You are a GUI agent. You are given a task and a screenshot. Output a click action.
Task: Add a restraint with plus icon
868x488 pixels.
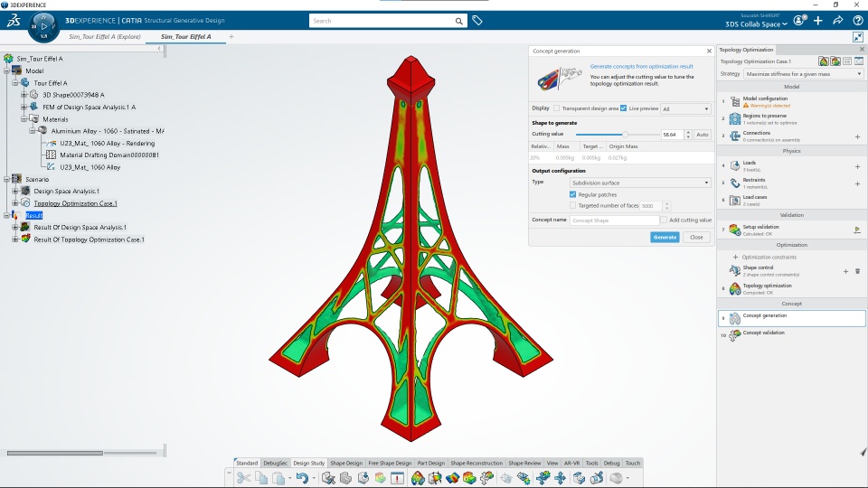pyautogui.click(x=857, y=183)
